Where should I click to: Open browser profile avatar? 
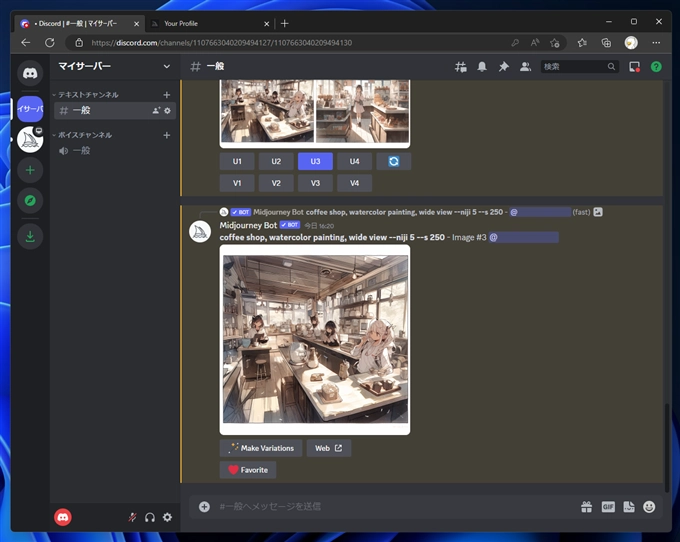[631, 42]
